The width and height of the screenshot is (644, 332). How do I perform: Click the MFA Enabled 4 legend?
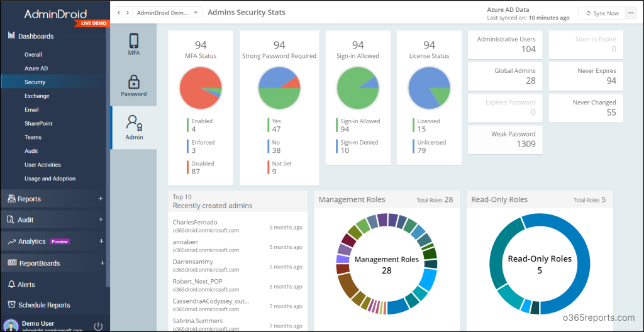pyautogui.click(x=199, y=125)
